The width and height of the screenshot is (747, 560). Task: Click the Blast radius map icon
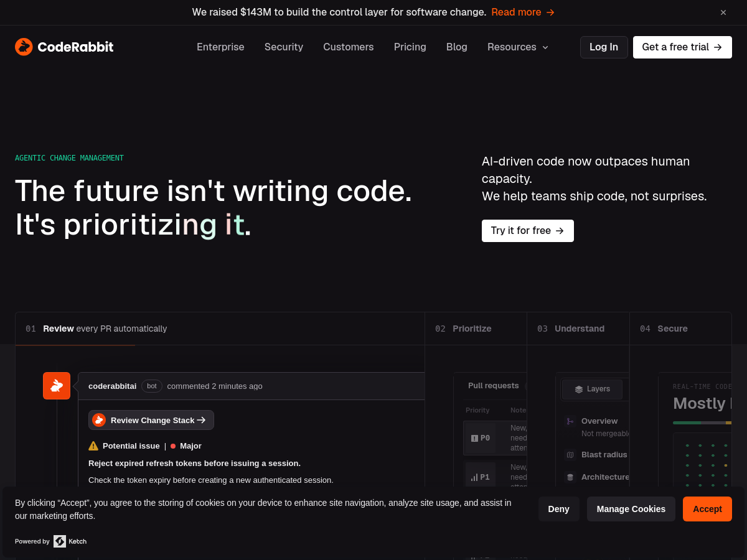570,455
